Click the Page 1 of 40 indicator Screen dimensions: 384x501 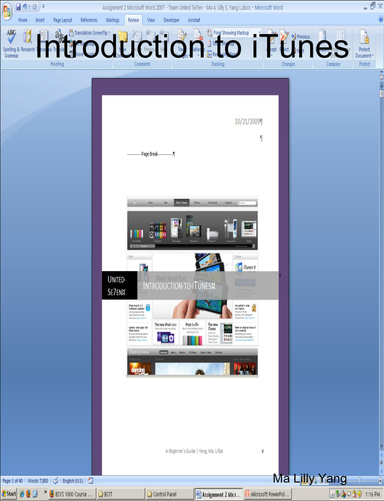(x=13, y=481)
